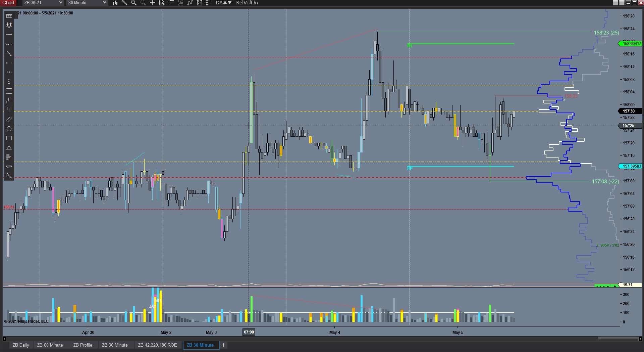
Task: Select the Fibonacci retracements tool
Action: pos(9,91)
